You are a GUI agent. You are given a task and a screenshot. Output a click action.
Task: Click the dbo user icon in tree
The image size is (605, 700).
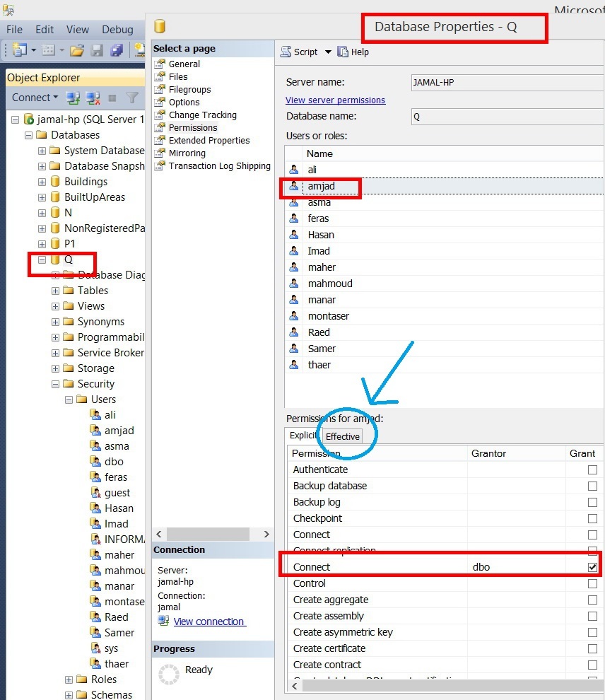click(95, 462)
